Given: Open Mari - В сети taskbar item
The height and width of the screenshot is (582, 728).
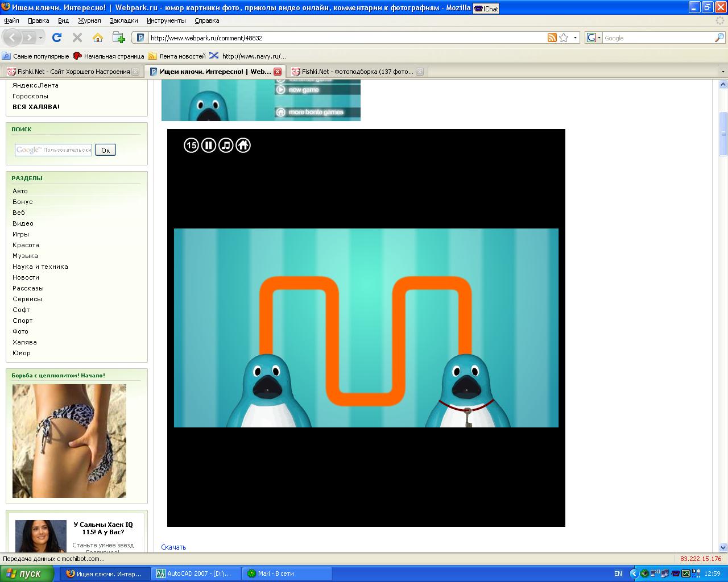Looking at the screenshot, I should pos(287,573).
